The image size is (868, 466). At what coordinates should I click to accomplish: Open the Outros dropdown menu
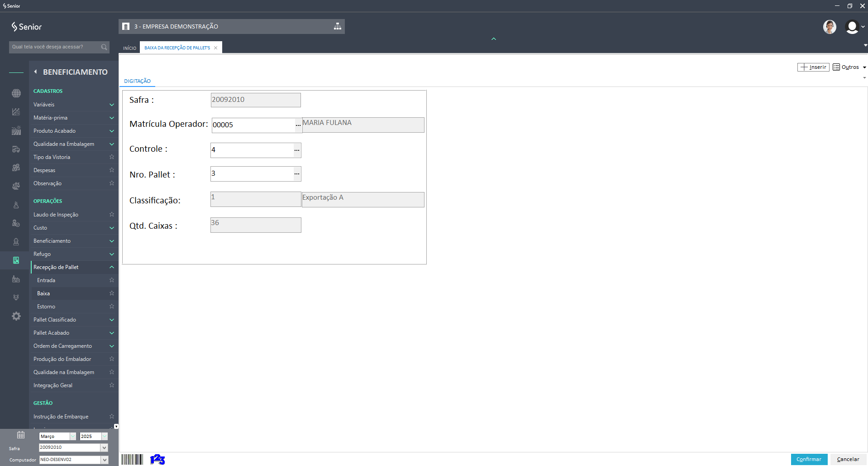point(849,67)
